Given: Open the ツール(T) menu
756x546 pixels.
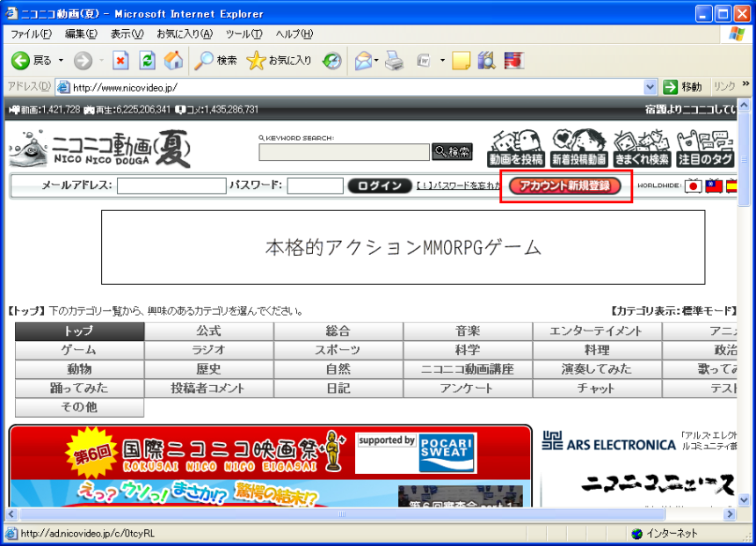Looking at the screenshot, I should [244, 33].
